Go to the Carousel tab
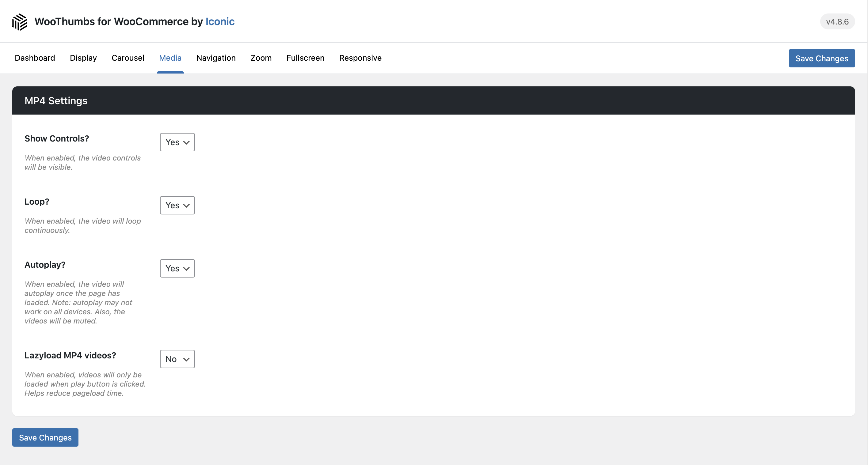Image resolution: width=868 pixels, height=465 pixels. [x=128, y=58]
